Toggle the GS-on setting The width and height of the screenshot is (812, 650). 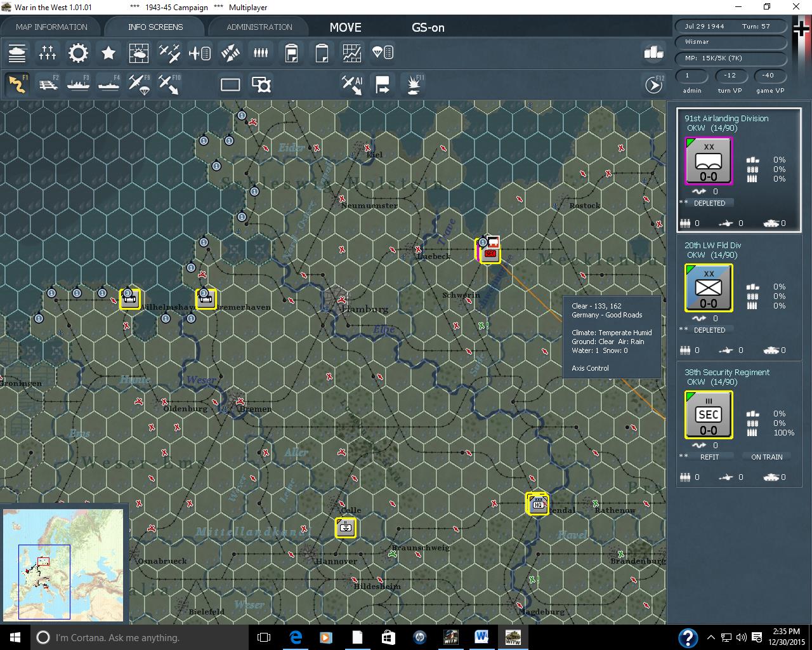click(428, 27)
